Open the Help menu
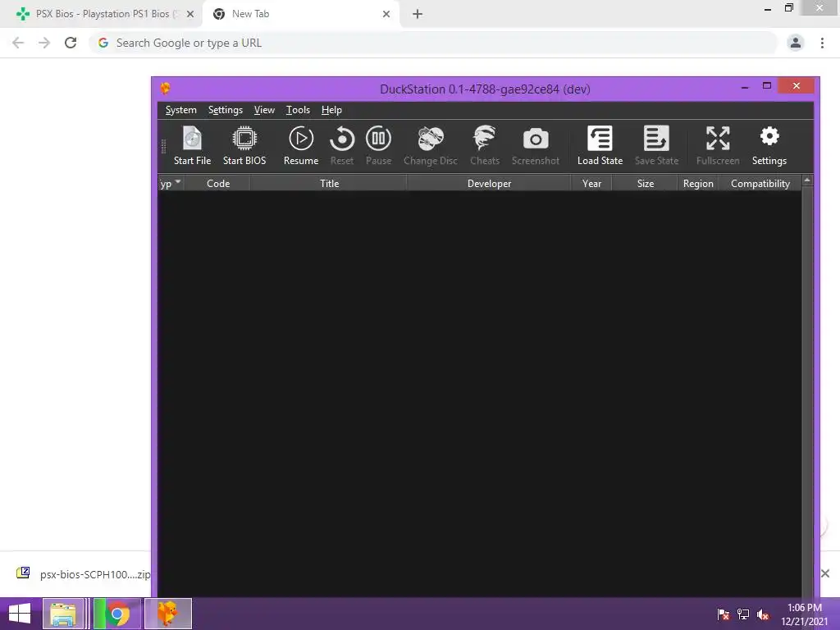The image size is (840, 630). [x=331, y=110]
